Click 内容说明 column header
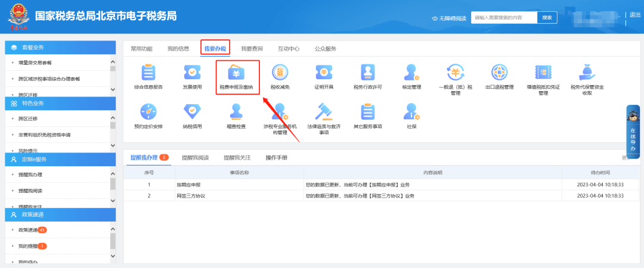The width and height of the screenshot is (644, 268). click(433, 173)
